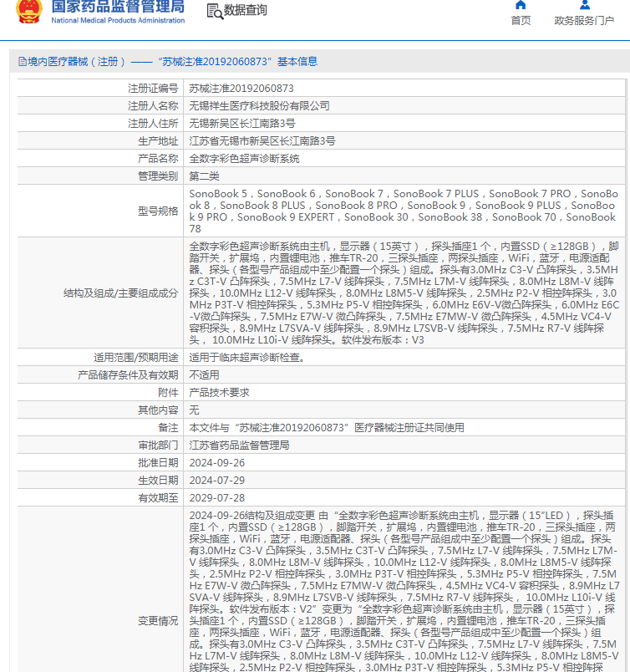Click remark text 本文件与…医疗器械注册证共同使用
This screenshot has height=672, width=630.
coord(327,428)
